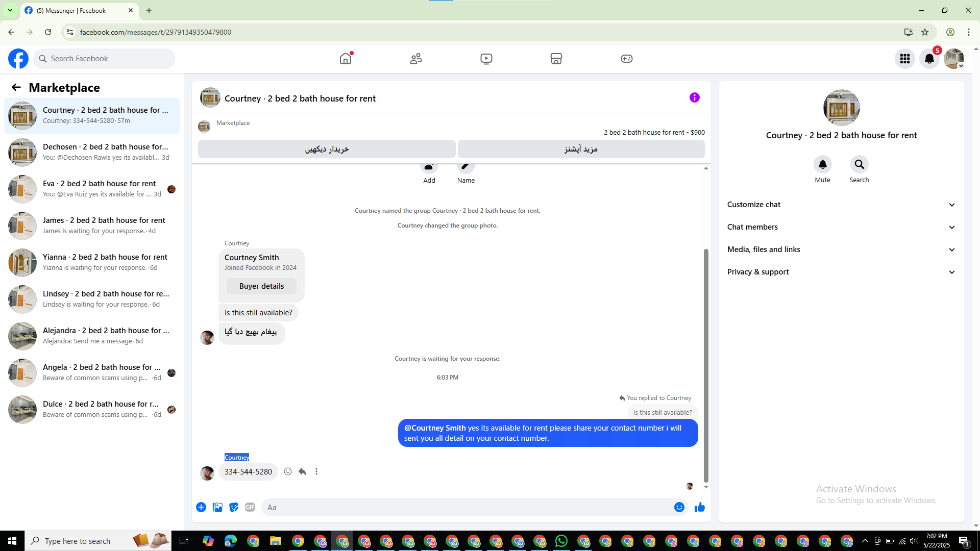Expand Chat members section

point(842,227)
